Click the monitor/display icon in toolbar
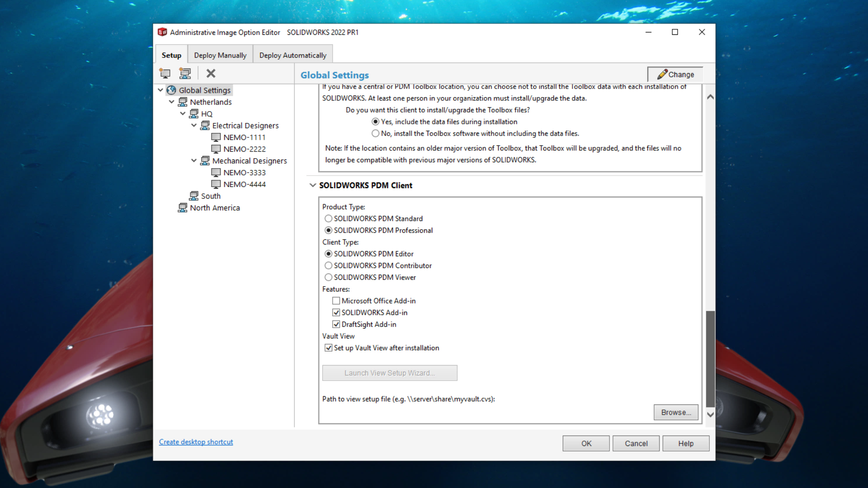Image resolution: width=868 pixels, height=488 pixels. (166, 73)
